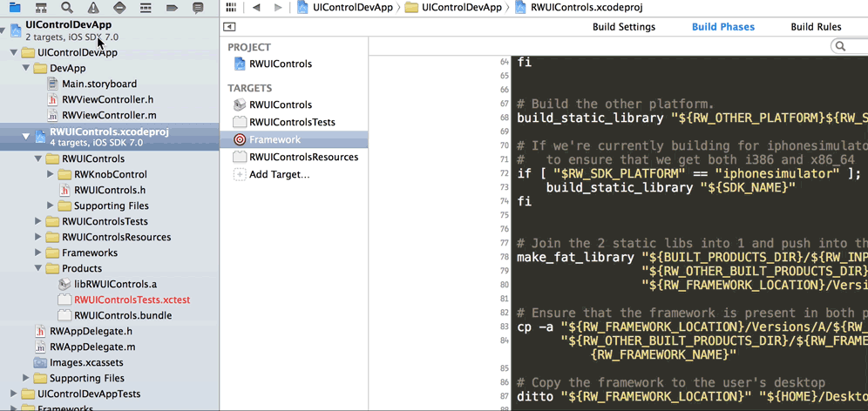
Task: Click the cp -a command on script line 83
Action: [x=693, y=327]
